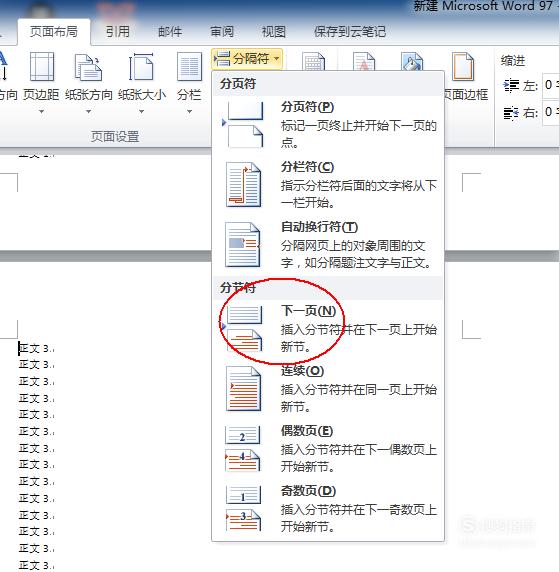Select 连续(O) continuous section break
Image resolution: width=559 pixels, height=572 pixels.
click(x=328, y=389)
